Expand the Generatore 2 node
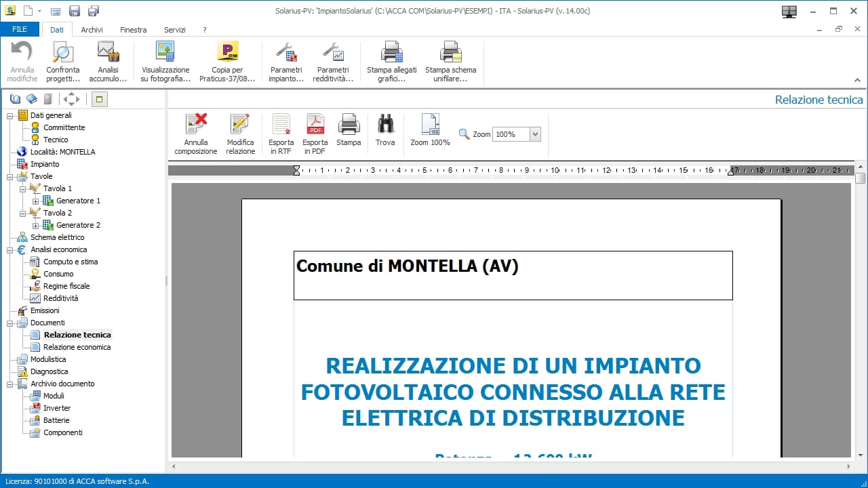The height and width of the screenshot is (488, 868). (x=35, y=225)
